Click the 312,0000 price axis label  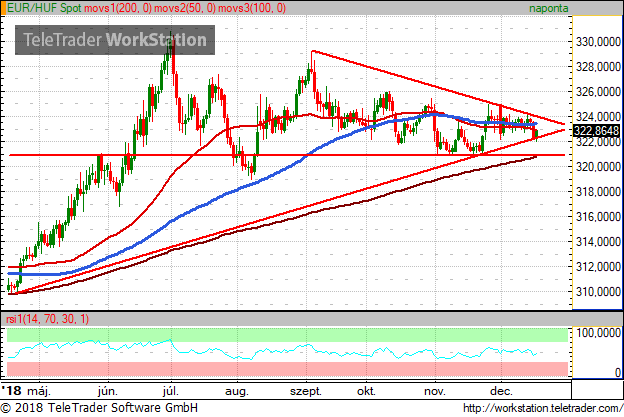(x=598, y=267)
